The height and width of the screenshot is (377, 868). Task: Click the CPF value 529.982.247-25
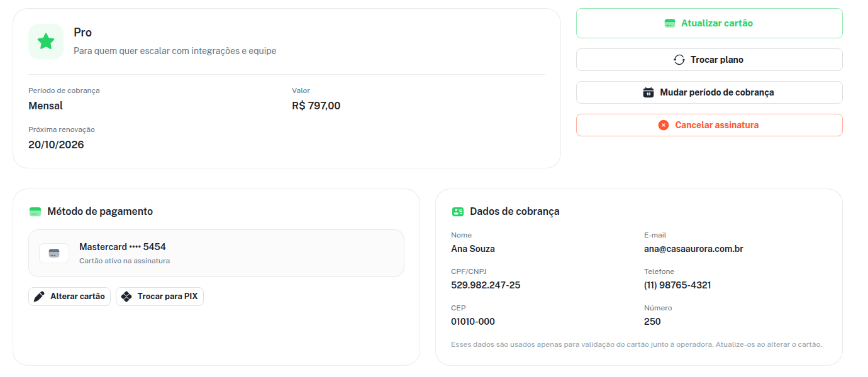point(486,285)
